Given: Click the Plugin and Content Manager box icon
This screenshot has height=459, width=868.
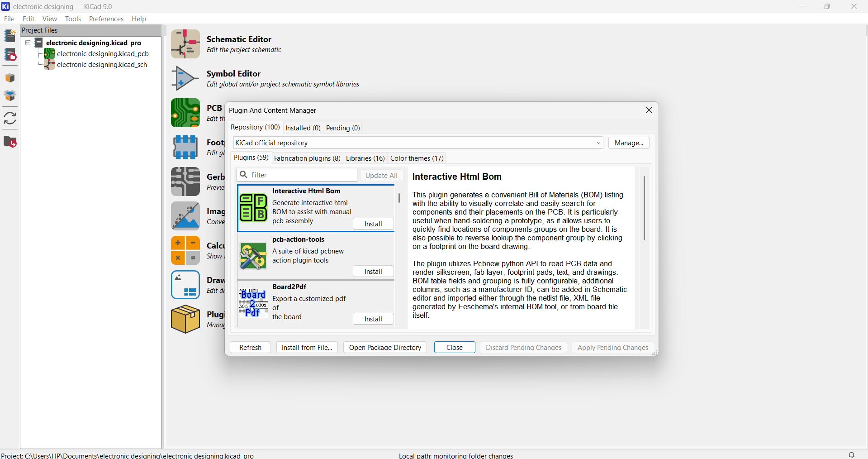Looking at the screenshot, I should (185, 319).
